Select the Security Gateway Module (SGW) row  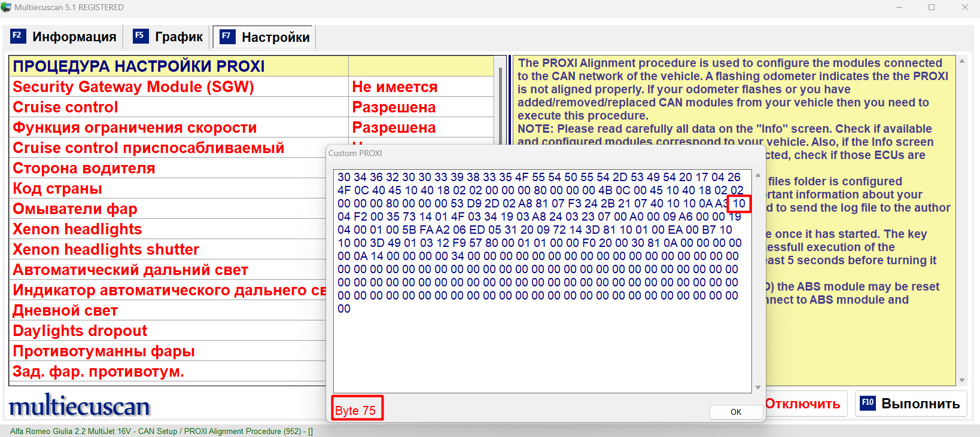tap(251, 87)
